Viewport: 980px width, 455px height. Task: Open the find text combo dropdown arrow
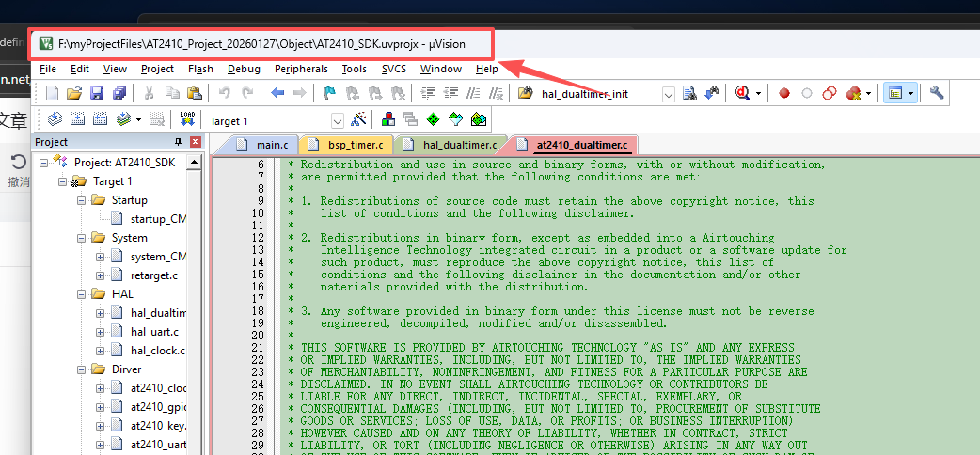tap(669, 94)
